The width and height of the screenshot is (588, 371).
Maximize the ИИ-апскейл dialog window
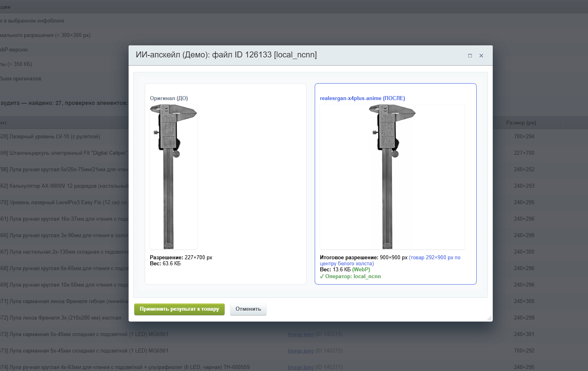click(x=470, y=55)
